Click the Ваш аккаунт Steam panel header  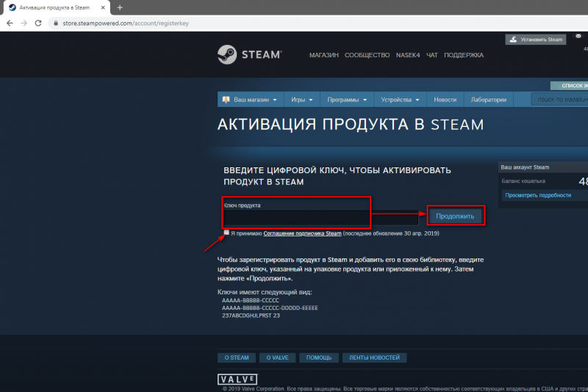click(x=543, y=167)
